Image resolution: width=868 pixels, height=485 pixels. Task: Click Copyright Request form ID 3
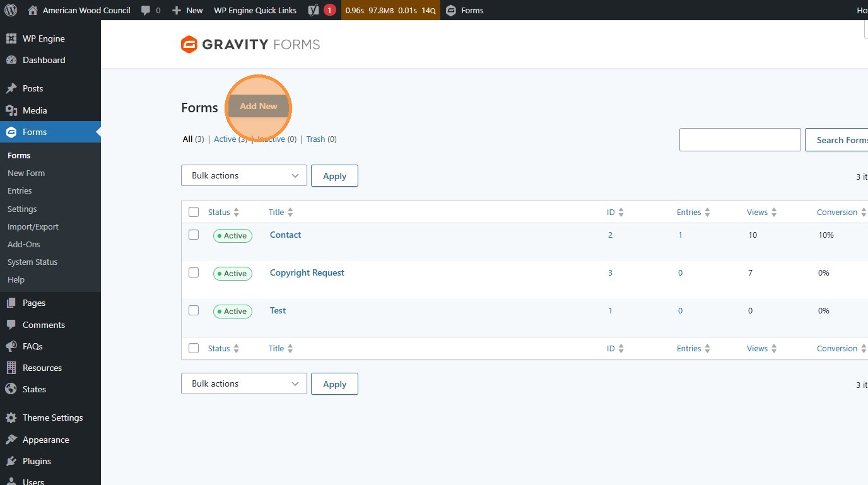(x=610, y=272)
